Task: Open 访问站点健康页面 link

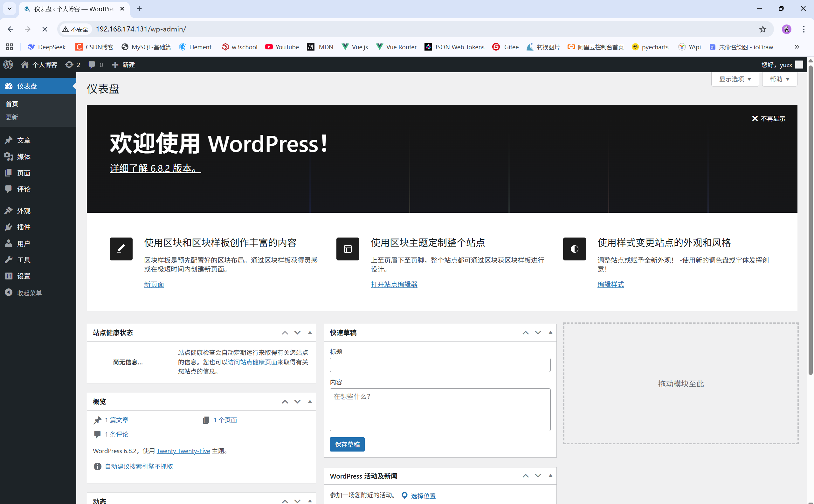Action: coord(252,362)
